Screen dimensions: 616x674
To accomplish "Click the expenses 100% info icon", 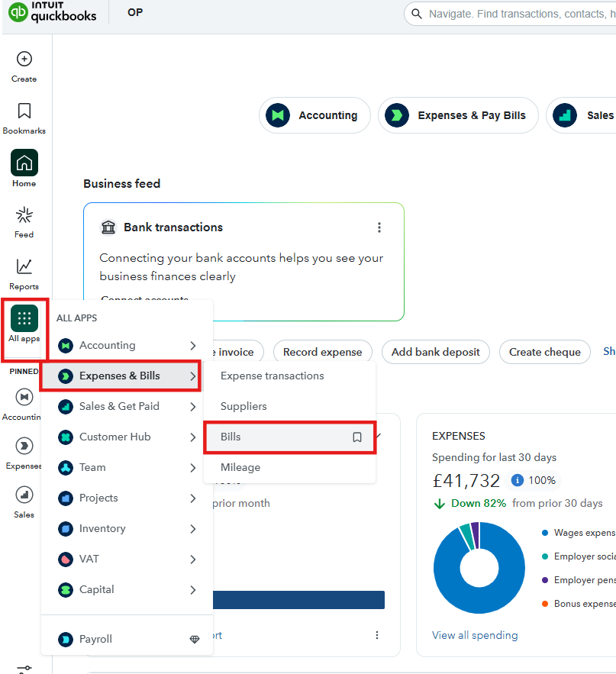I will pyautogui.click(x=517, y=480).
